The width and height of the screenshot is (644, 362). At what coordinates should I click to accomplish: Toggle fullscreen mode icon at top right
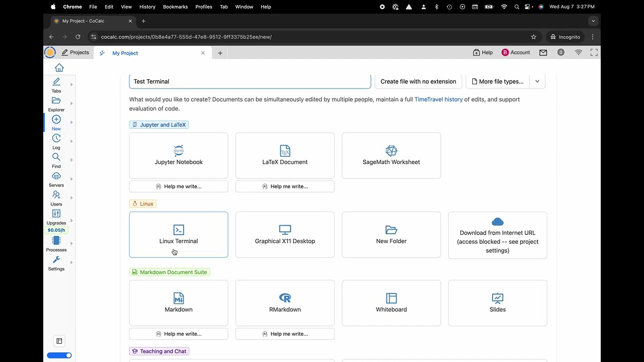594,52
